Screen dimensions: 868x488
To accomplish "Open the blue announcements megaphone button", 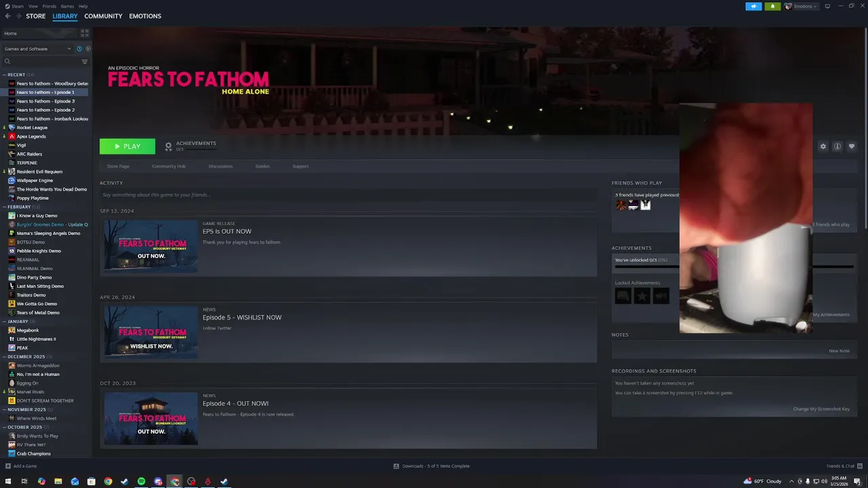I will (753, 6).
